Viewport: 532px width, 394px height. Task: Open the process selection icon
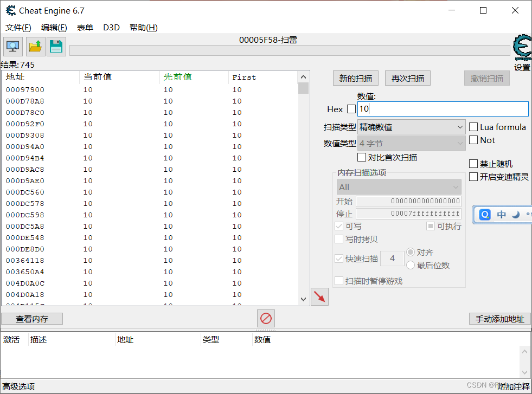[12, 46]
